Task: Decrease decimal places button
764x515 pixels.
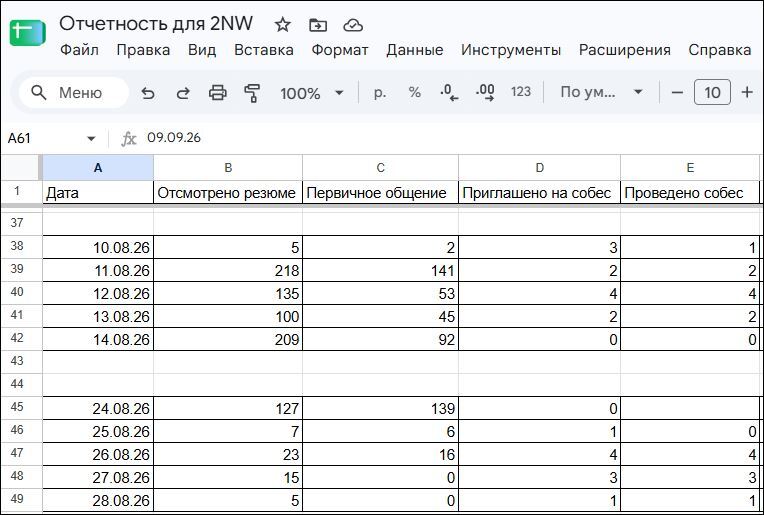Action: click(449, 93)
